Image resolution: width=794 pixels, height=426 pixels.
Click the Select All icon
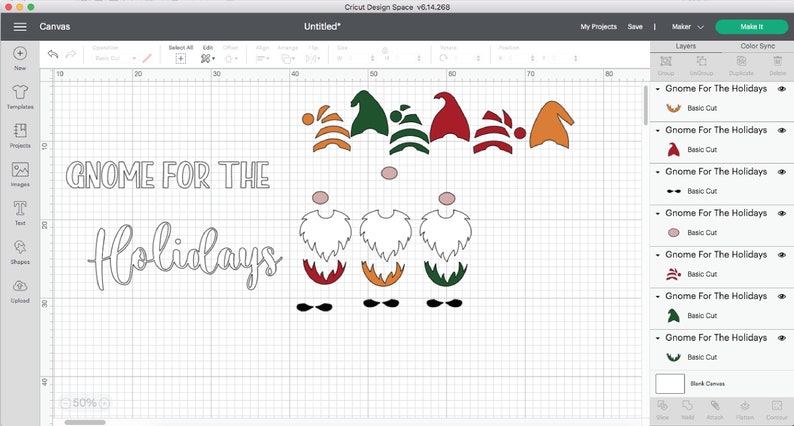[181, 59]
